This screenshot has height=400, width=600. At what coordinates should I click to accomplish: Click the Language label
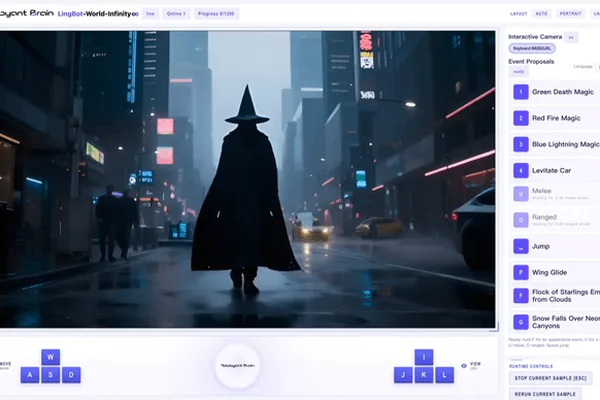[583, 67]
